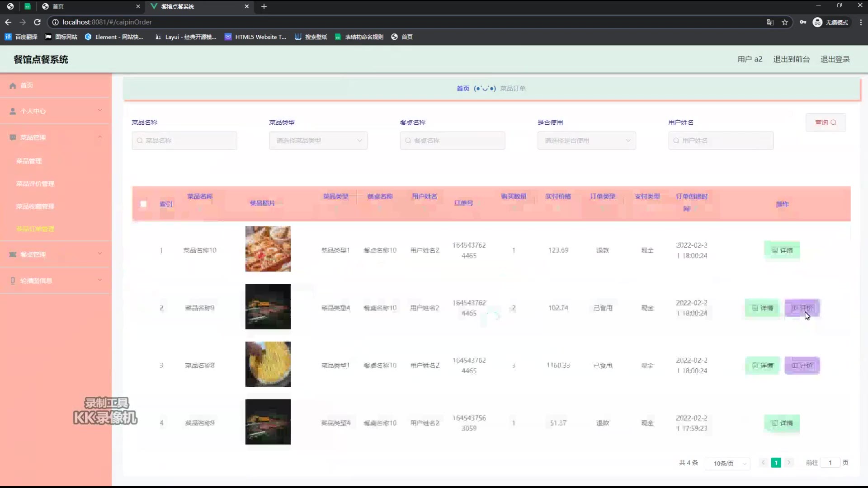This screenshot has width=868, height=488.
Task: Click the 菜品名称 search input field
Action: click(184, 141)
